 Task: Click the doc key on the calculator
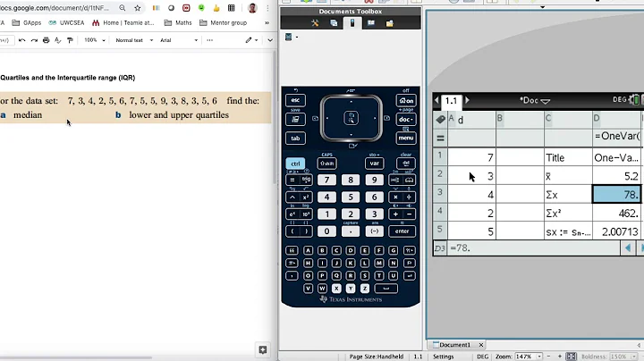click(x=406, y=120)
